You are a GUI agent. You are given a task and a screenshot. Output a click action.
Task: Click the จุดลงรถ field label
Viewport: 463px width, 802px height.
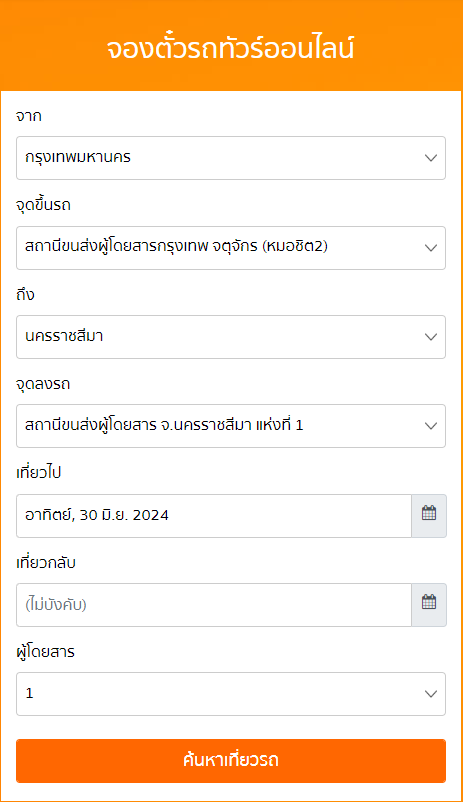tap(43, 384)
